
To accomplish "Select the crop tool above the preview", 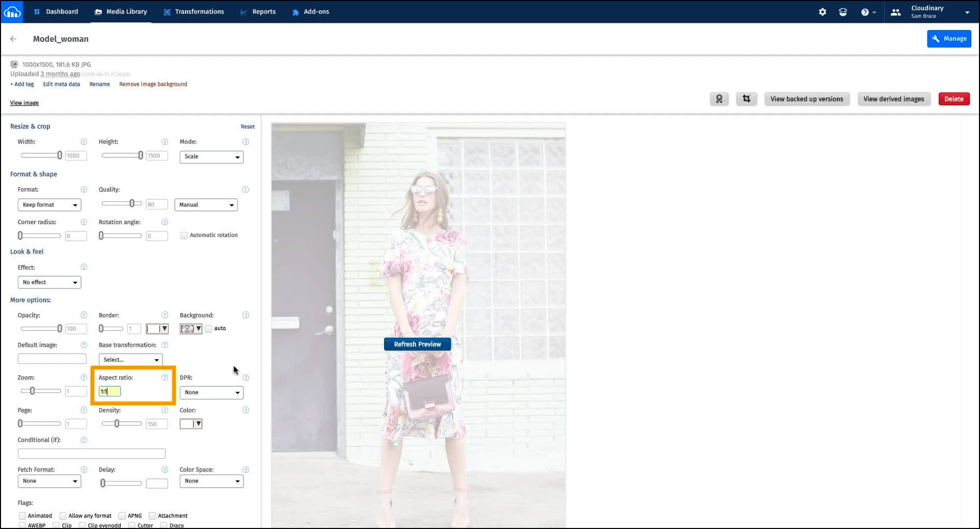I will [x=746, y=98].
